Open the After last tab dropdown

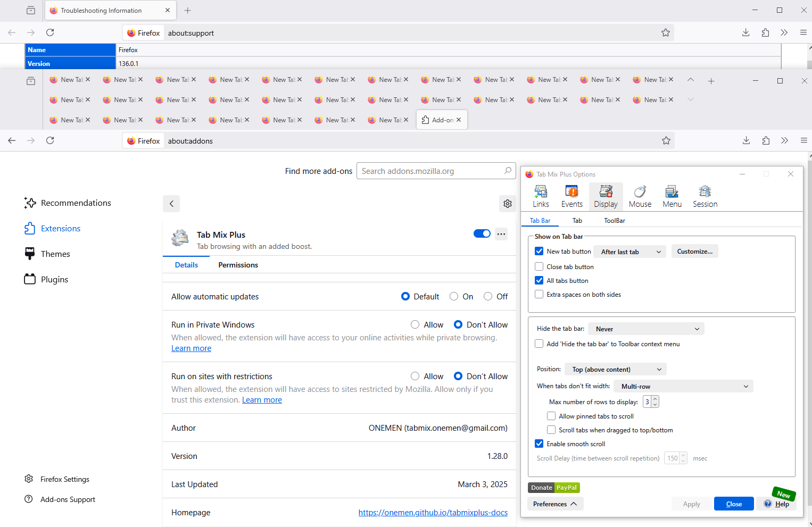(631, 252)
